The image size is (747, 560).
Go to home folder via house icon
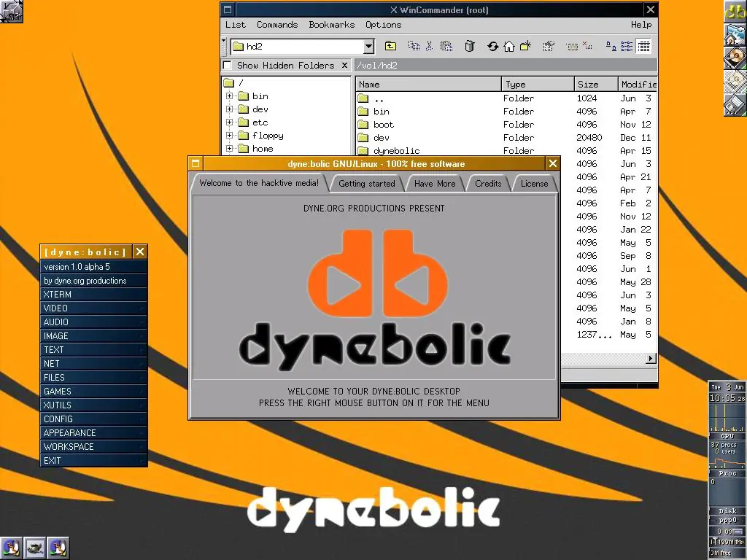508,46
